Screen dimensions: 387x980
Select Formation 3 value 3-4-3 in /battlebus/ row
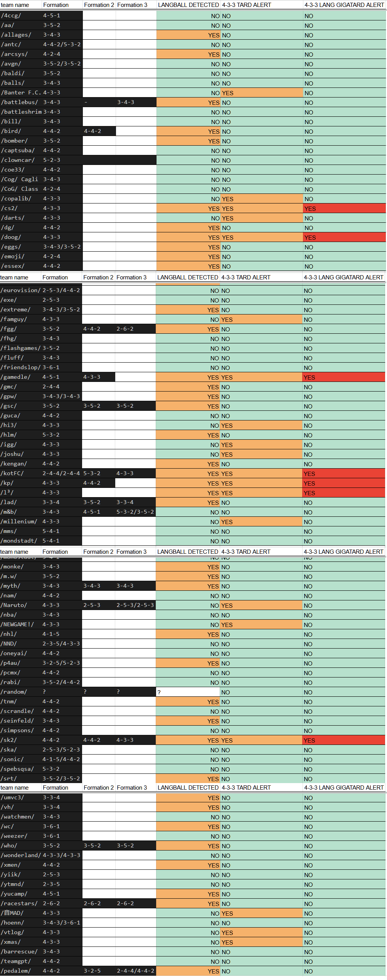click(x=136, y=103)
